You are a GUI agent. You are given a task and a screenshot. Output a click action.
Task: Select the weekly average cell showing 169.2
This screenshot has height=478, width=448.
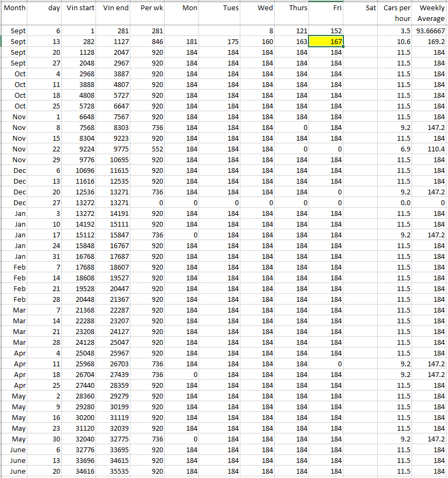pyautogui.click(x=430, y=42)
